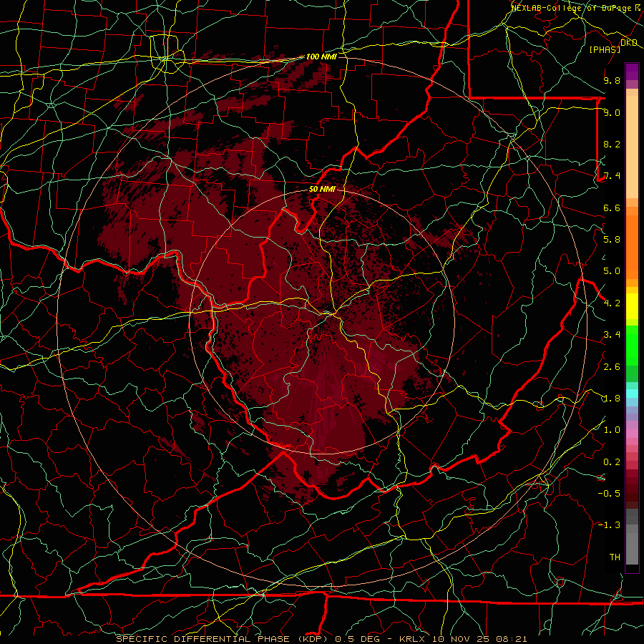Click the 3.4 scale value

pyautogui.click(x=612, y=335)
